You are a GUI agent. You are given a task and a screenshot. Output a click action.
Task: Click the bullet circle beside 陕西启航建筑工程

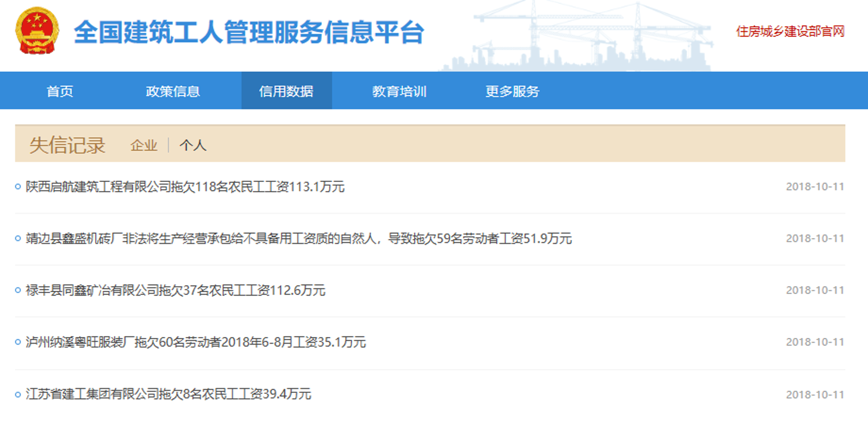(x=18, y=187)
